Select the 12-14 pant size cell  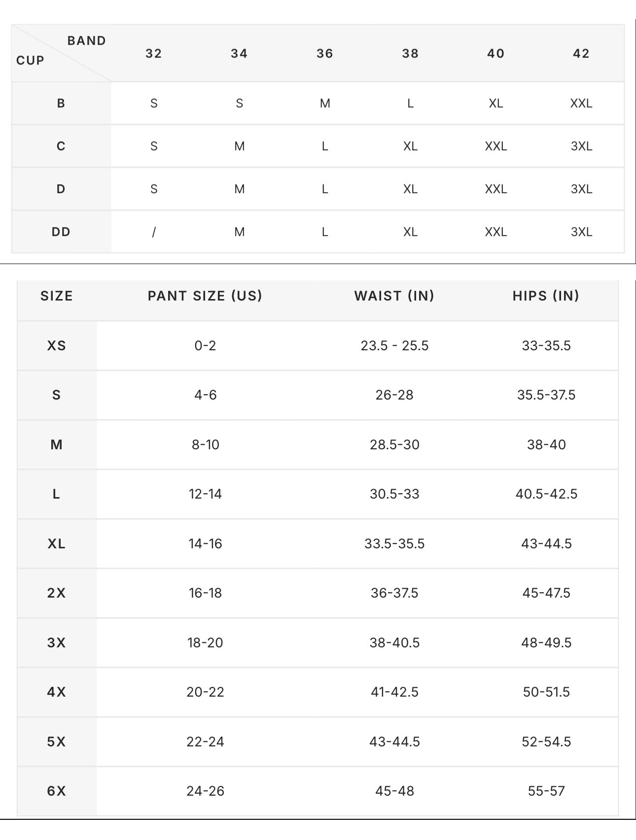click(x=205, y=494)
